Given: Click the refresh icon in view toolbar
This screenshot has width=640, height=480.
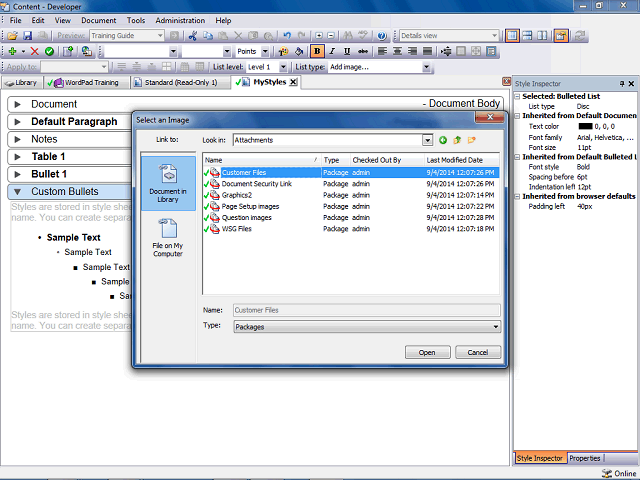Looking at the screenshot, I should [580, 36].
